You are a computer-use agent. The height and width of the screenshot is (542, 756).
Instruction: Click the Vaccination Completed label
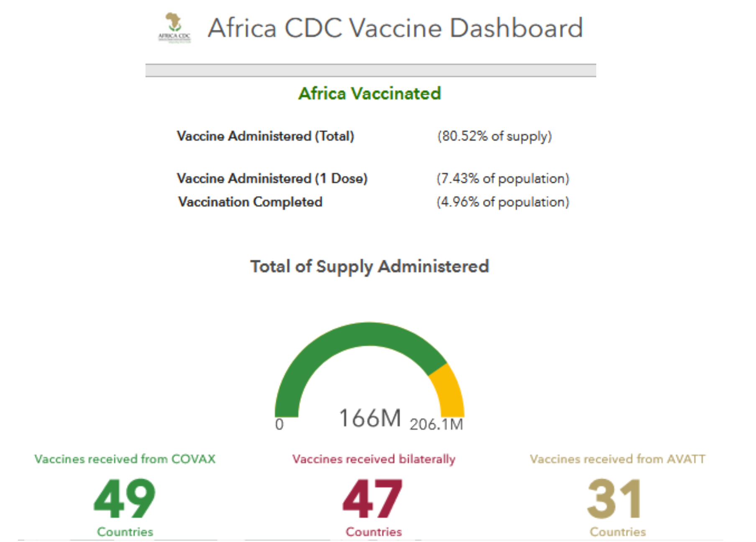pyautogui.click(x=250, y=202)
